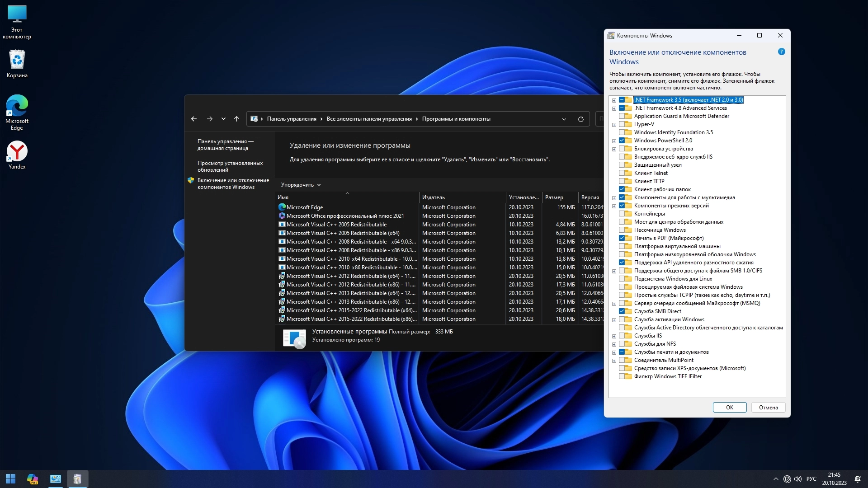Viewport: 868px width, 488px height.
Task: Open the Просмотр установленных обновлений link
Action: [230, 166]
